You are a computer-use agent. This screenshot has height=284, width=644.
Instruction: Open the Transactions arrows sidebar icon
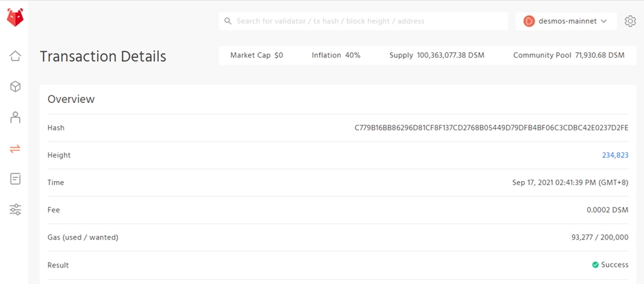[15, 148]
